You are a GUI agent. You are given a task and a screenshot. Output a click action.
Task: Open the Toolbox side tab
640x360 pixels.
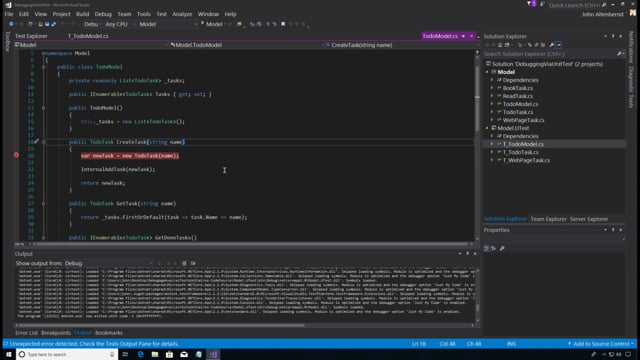(x=7, y=42)
